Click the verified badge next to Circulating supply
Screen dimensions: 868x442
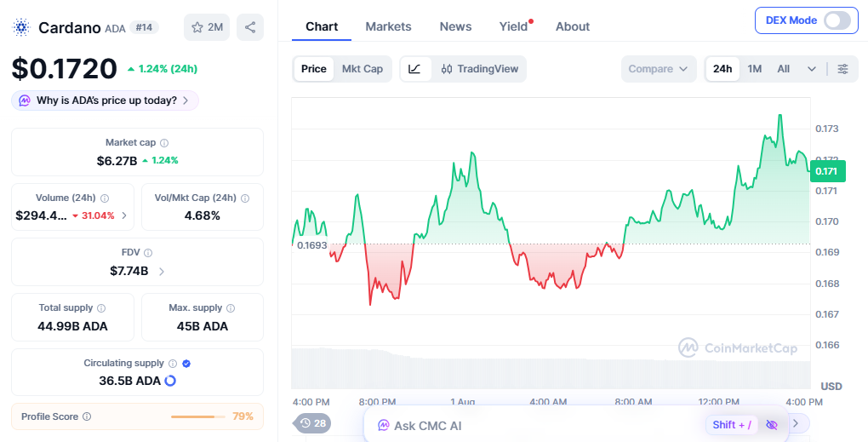click(x=186, y=364)
